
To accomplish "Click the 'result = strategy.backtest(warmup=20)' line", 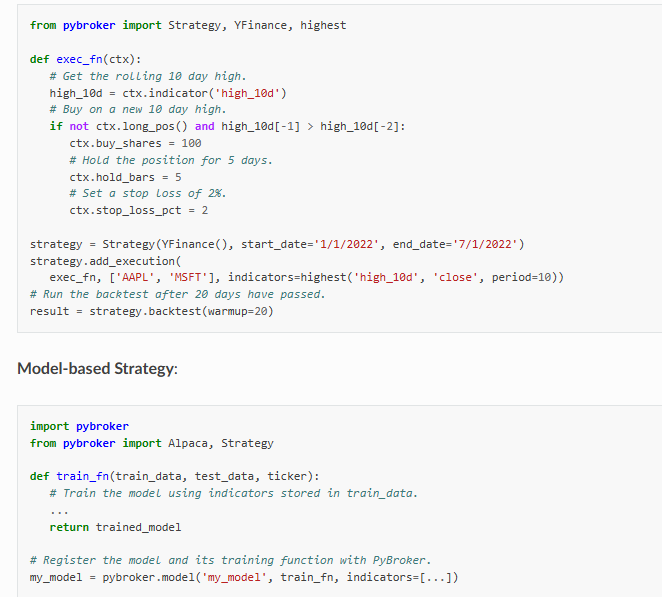I will pos(151,311).
